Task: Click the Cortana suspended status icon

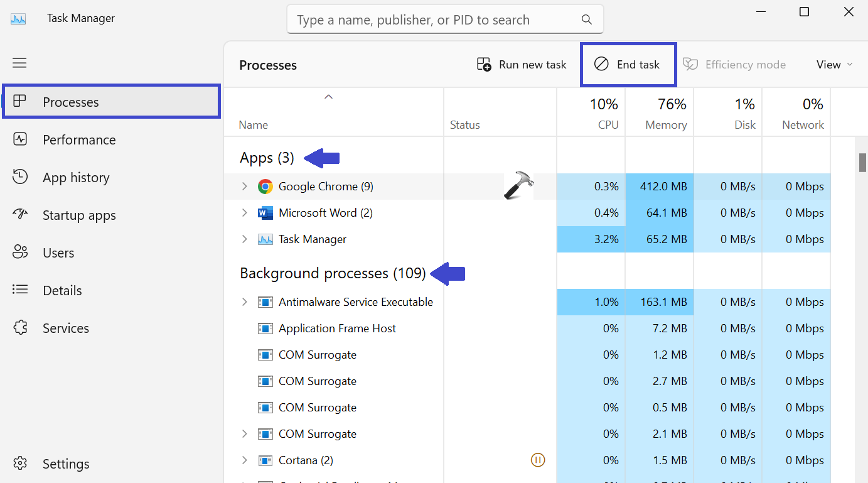Action: pos(537,460)
